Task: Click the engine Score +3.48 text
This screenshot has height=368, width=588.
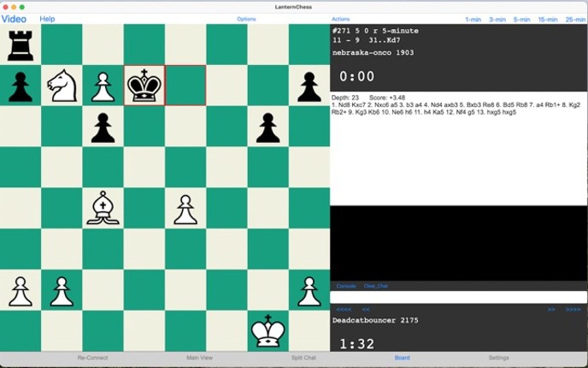Action: (x=387, y=98)
